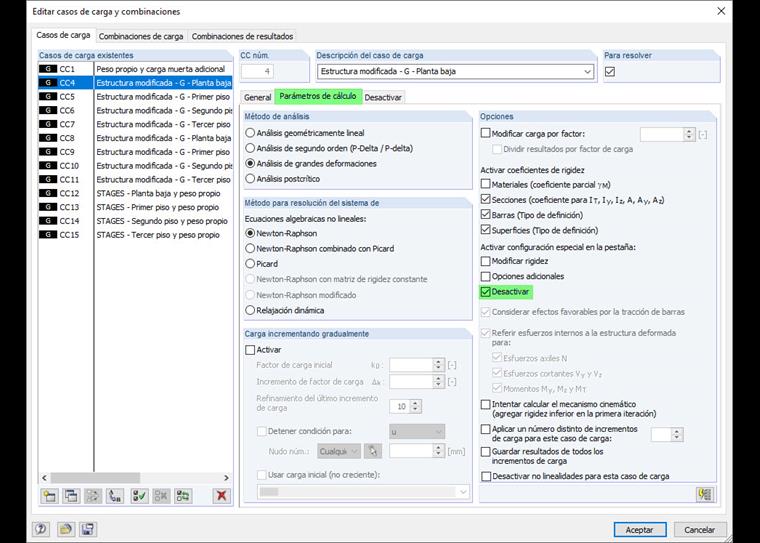Switch to Combinaciones de carga tab
The height and width of the screenshot is (543, 760).
tap(141, 36)
